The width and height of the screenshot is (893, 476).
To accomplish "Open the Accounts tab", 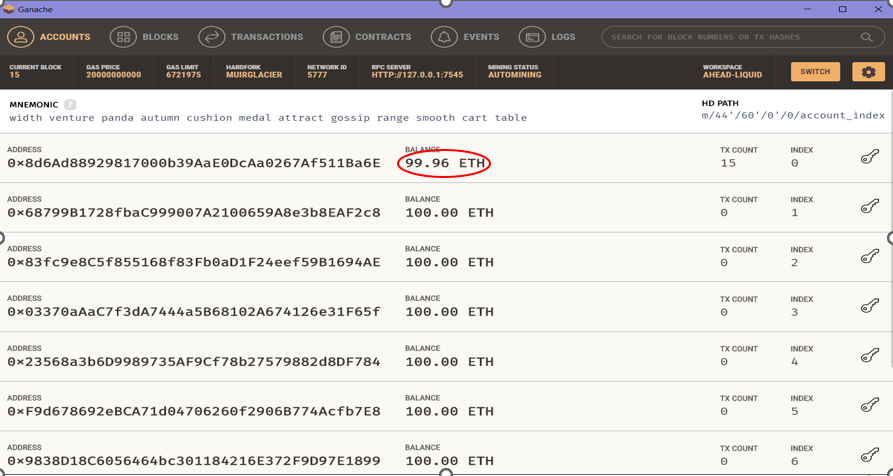I will tap(49, 37).
